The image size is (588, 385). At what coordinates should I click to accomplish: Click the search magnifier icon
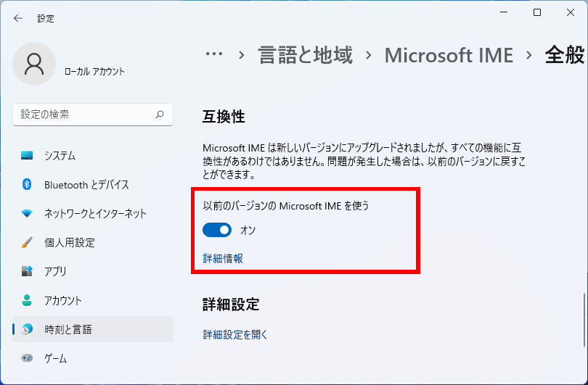[160, 115]
